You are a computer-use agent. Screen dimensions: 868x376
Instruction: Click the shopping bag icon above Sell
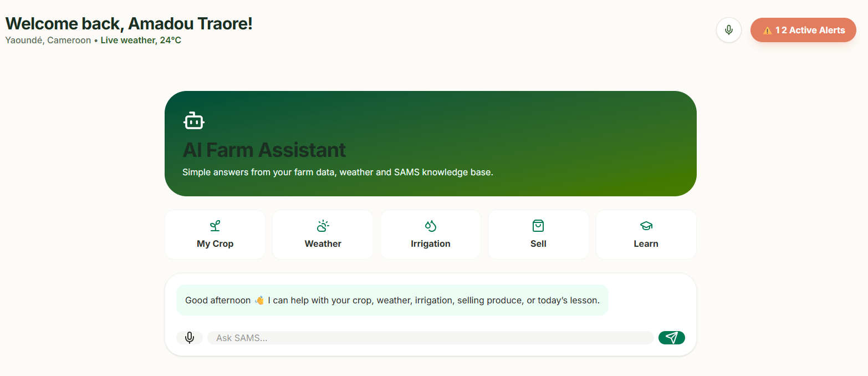point(538,226)
